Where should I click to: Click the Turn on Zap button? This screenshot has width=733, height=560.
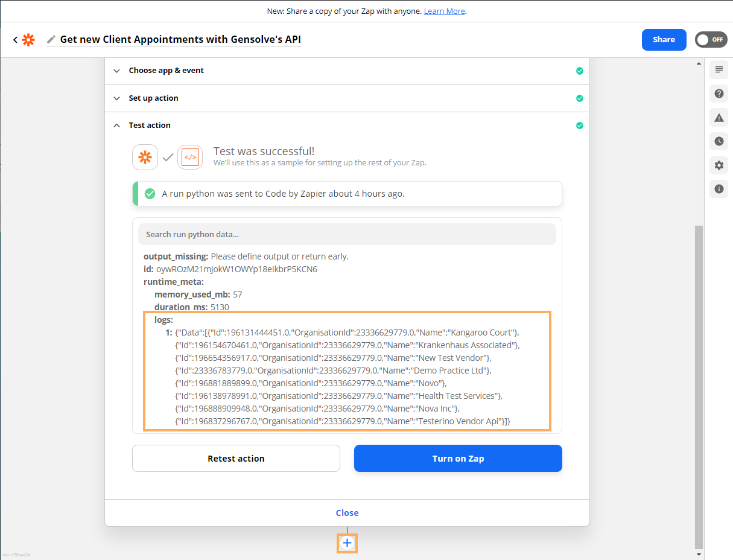458,459
